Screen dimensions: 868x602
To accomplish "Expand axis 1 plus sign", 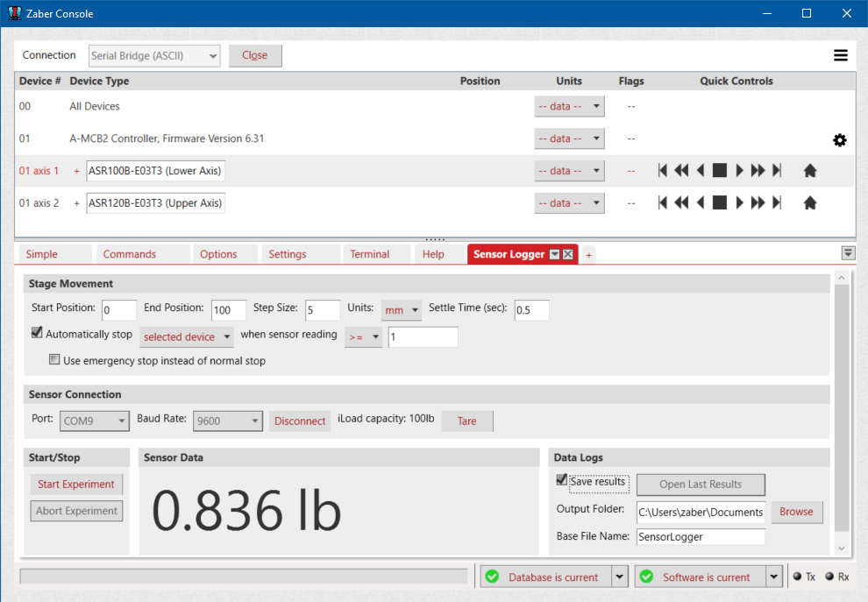I will click(x=76, y=171).
